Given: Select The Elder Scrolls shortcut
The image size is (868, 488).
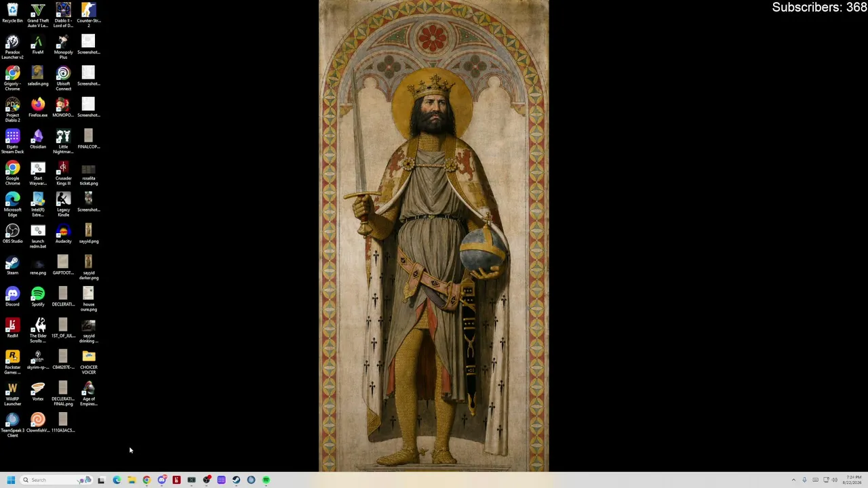Looking at the screenshot, I should [x=38, y=331].
